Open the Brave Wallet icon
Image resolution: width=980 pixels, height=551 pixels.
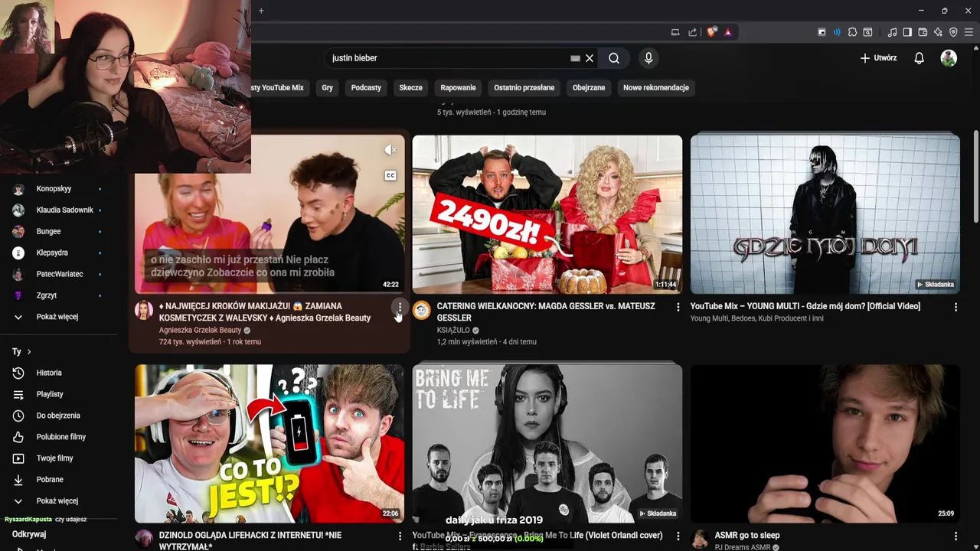click(923, 32)
